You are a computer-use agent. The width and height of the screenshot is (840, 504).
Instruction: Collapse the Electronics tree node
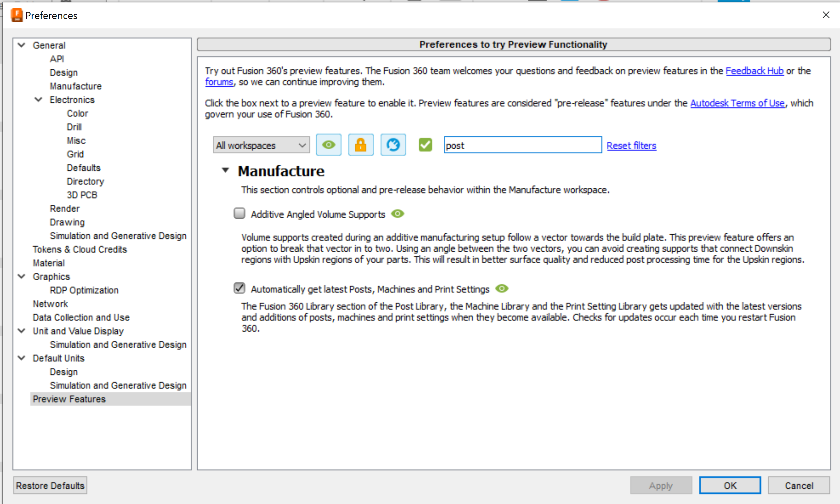point(38,100)
